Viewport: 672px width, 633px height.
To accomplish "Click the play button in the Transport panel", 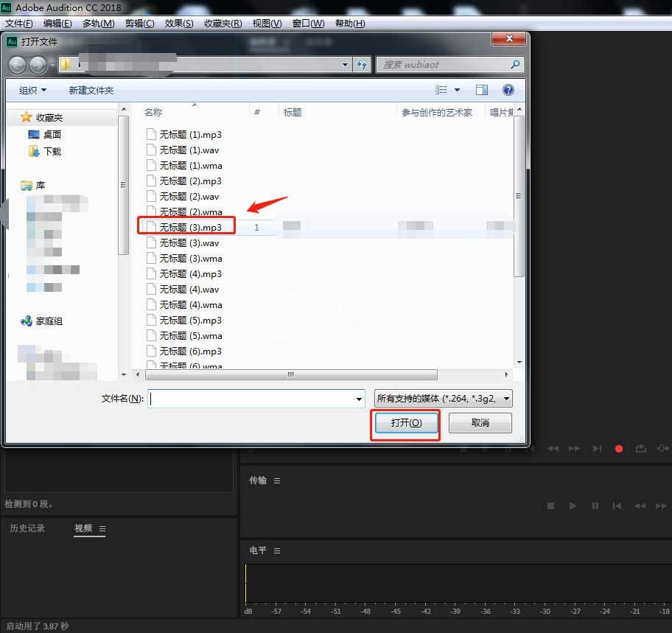I will 572,506.
